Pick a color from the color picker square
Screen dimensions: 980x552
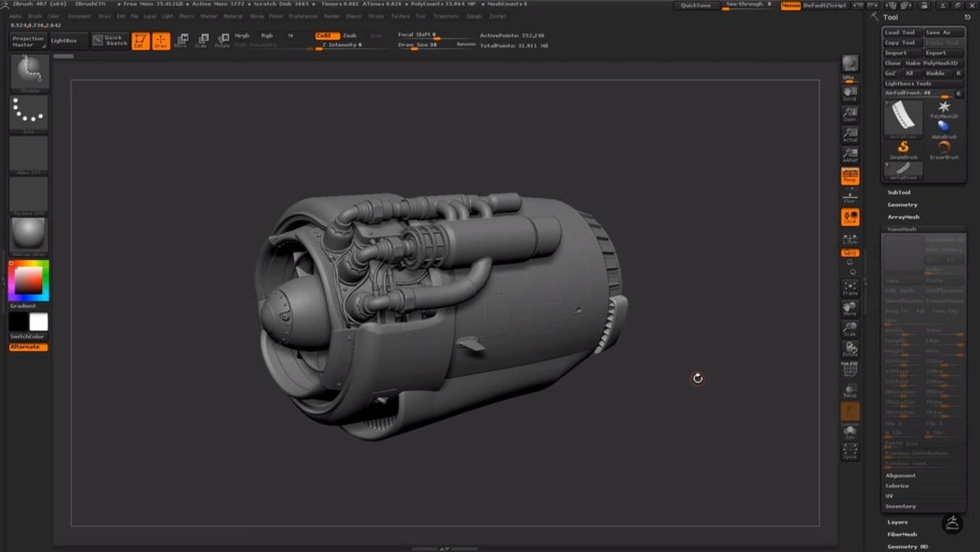[29, 280]
